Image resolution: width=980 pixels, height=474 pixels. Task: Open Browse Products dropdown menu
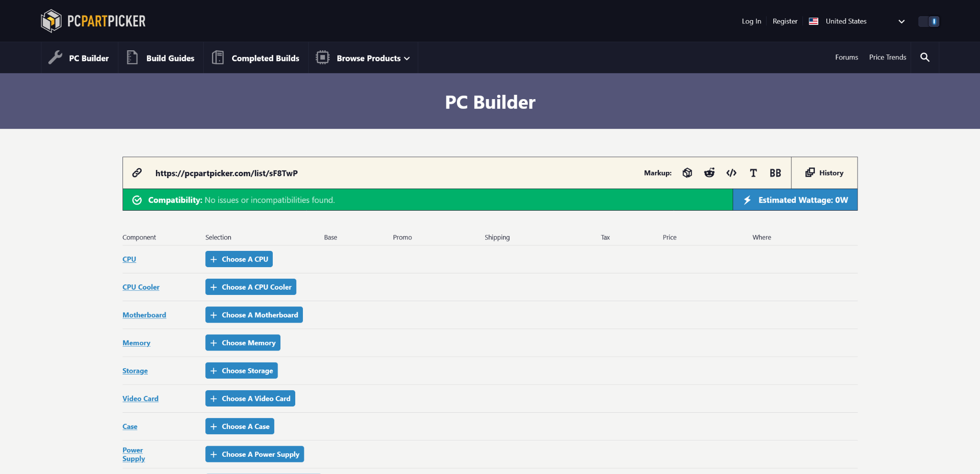tap(363, 58)
